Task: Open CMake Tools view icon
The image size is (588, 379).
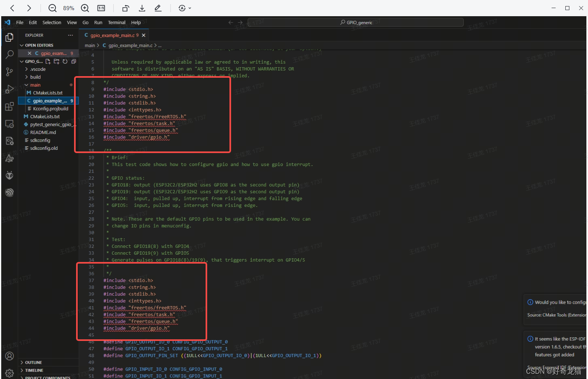Action: coord(9,158)
